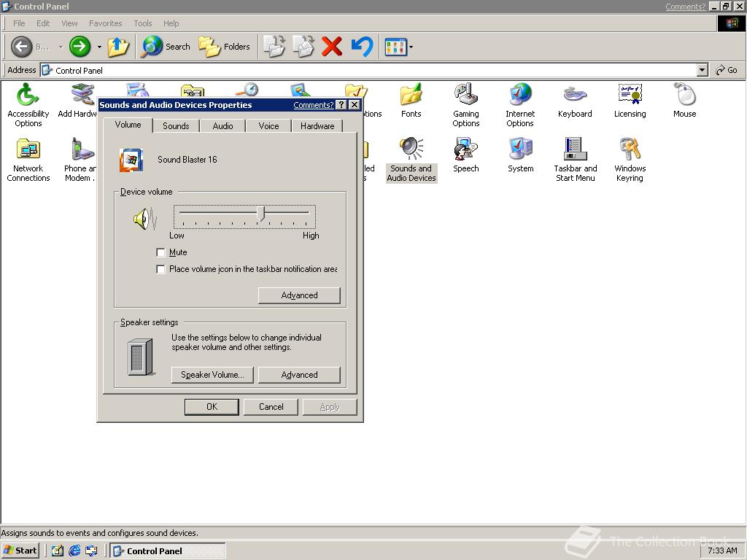Click the Speaker Volume button
This screenshot has width=747, height=560.
212,375
